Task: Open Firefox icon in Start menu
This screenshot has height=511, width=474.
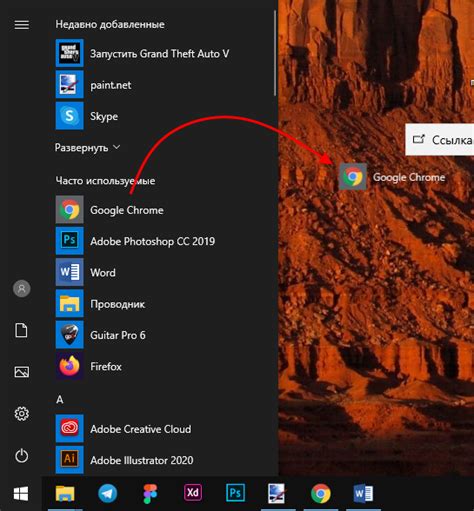Action: point(69,366)
